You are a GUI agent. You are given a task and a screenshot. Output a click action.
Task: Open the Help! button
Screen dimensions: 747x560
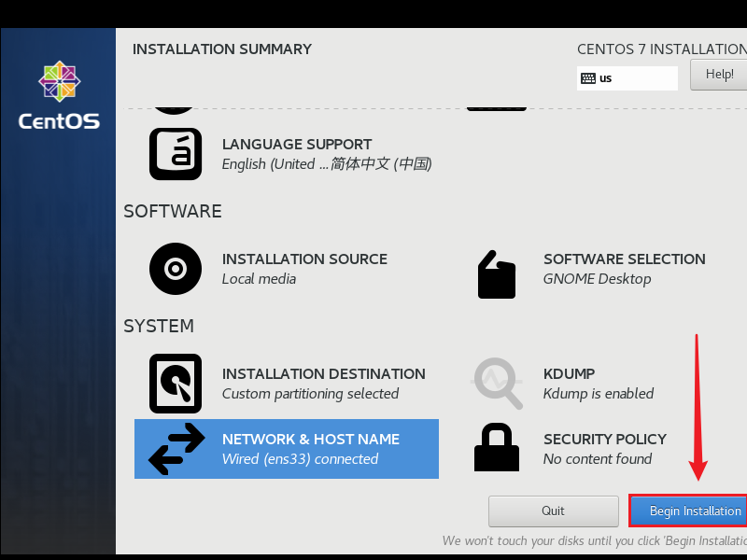(718, 75)
